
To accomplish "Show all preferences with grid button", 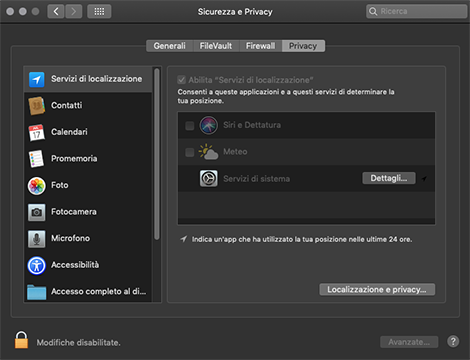I will pos(99,12).
